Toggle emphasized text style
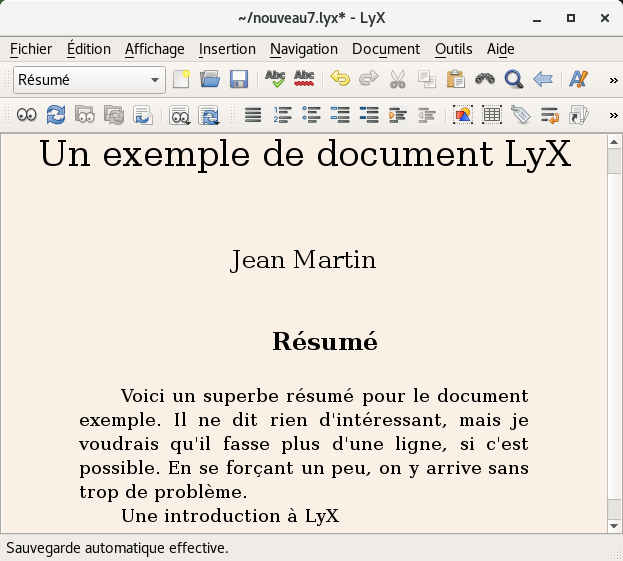Image resolution: width=623 pixels, height=561 pixels. pos(578,79)
